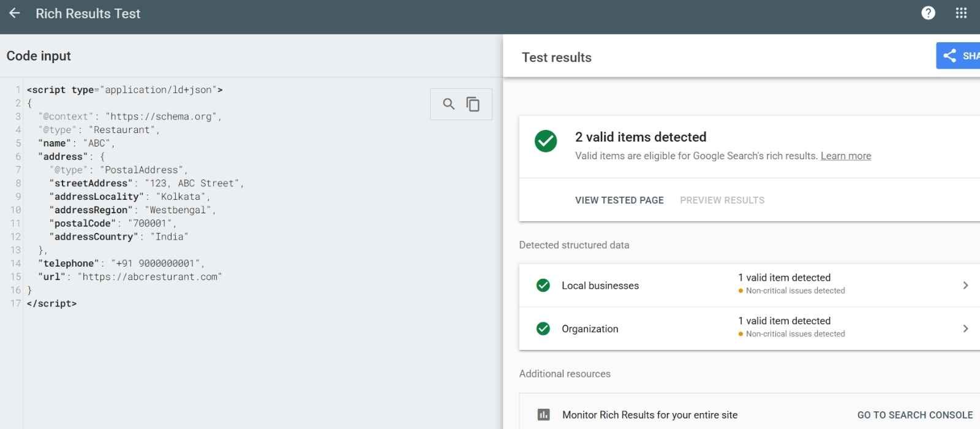Click the closing </script> tag line
Screen dimensions: 980x429
[x=51, y=303]
